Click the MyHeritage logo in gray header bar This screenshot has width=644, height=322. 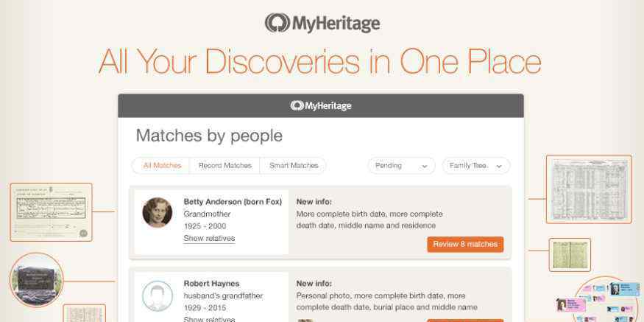click(x=321, y=105)
